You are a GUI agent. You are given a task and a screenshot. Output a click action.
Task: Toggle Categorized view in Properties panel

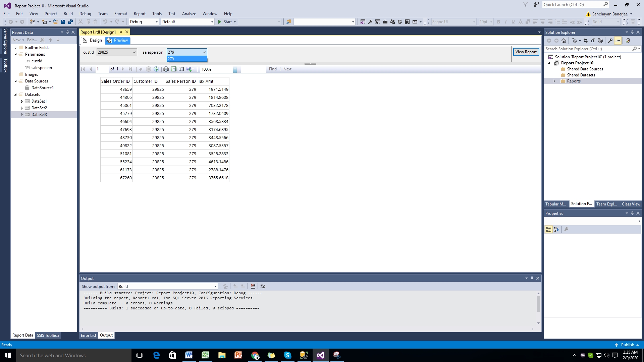[x=549, y=229]
